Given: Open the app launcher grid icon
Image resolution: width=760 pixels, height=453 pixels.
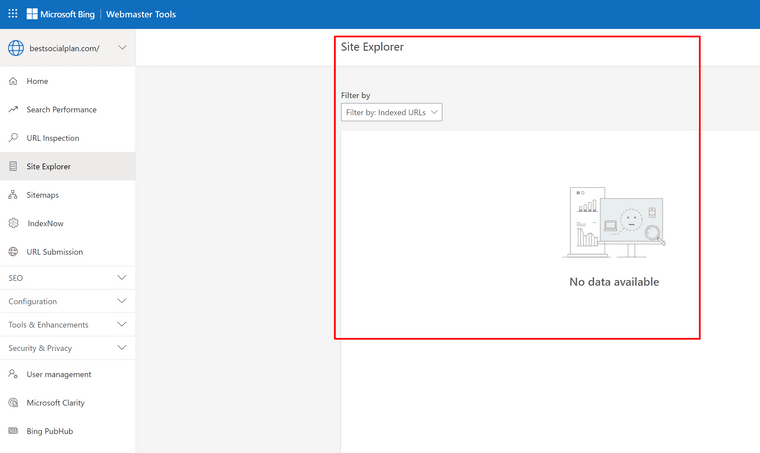Looking at the screenshot, I should pyautogui.click(x=12, y=14).
